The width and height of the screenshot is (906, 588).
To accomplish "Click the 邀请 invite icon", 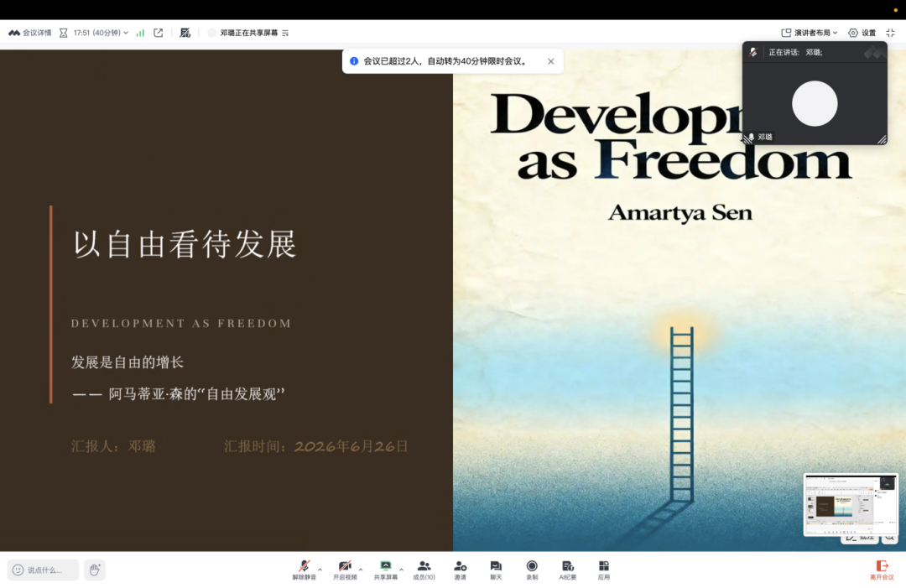I will [x=460, y=566].
